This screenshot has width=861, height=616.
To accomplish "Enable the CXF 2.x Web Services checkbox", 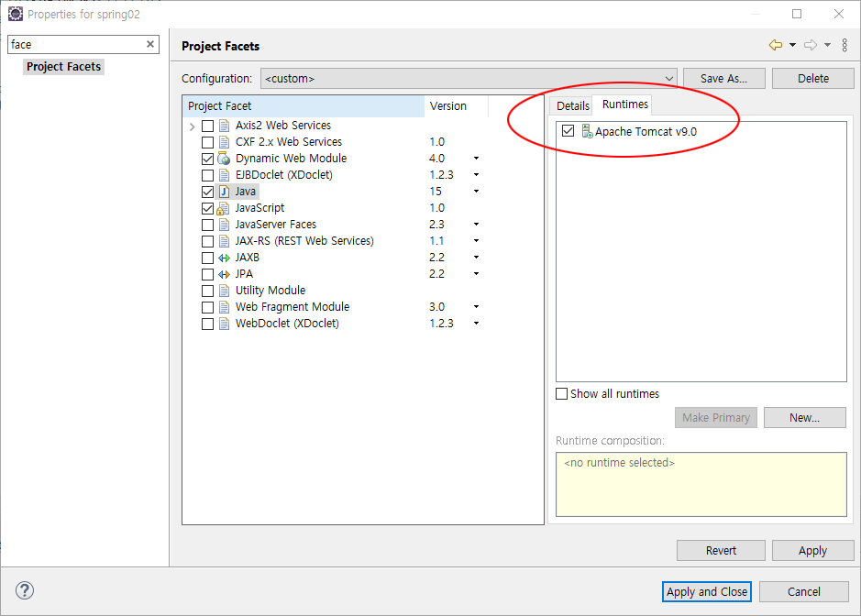I will coord(207,142).
